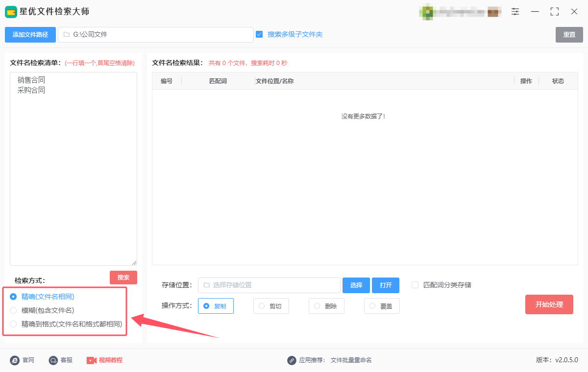The width and height of the screenshot is (588, 372).
Task: Click the 文件名检索清单 text area
Action: (73, 169)
